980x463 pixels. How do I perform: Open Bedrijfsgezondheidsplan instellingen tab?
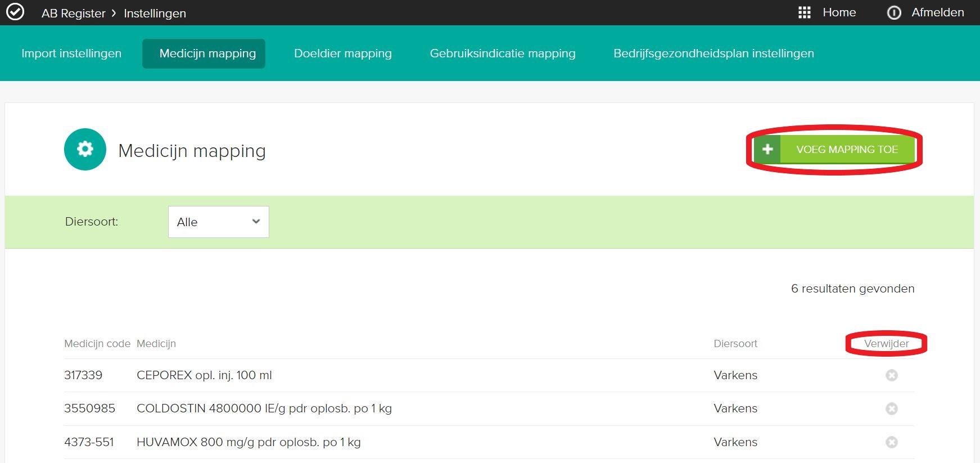coord(713,53)
